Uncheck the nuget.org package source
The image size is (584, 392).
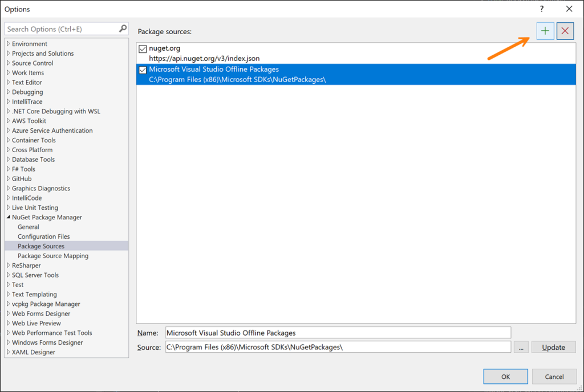pos(142,48)
